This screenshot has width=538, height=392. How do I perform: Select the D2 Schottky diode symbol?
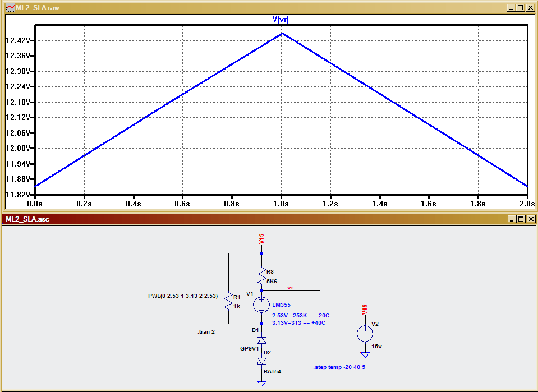[x=262, y=361]
